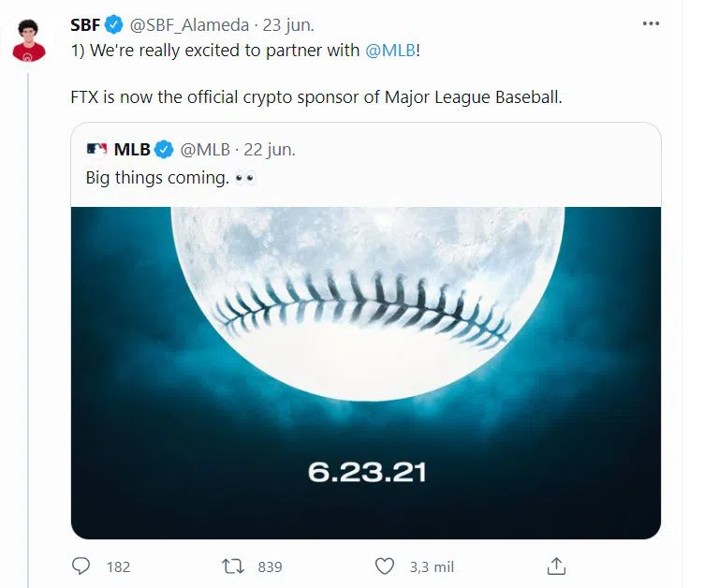Click the MLB logo avatar icon
Image resolution: width=704 pixels, height=588 pixels.
pos(96,149)
